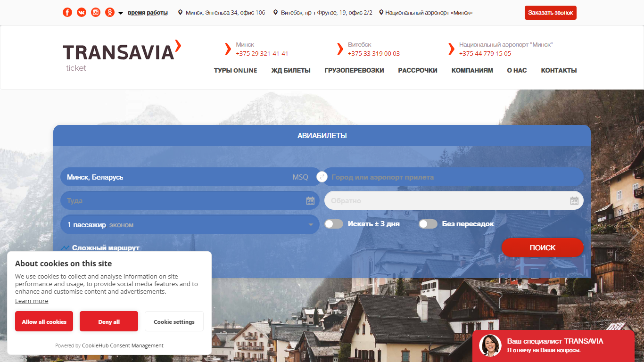
Task: Call the Витебск phone number +375 33 319 00 03
Action: 374,54
